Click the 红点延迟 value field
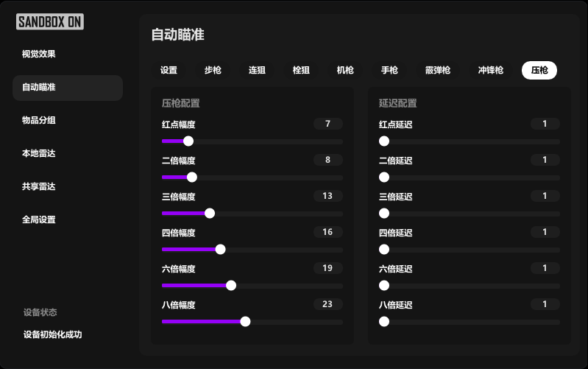588x369 pixels. pos(545,124)
